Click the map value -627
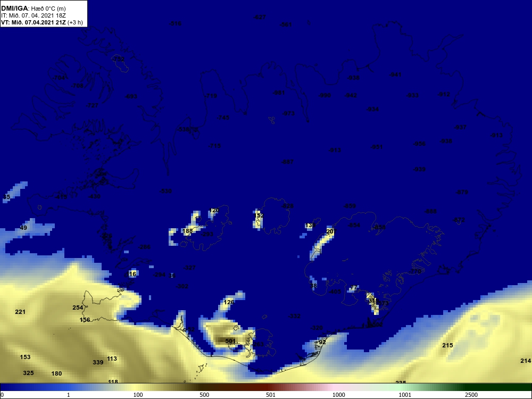532x399 pixels. [x=260, y=17]
